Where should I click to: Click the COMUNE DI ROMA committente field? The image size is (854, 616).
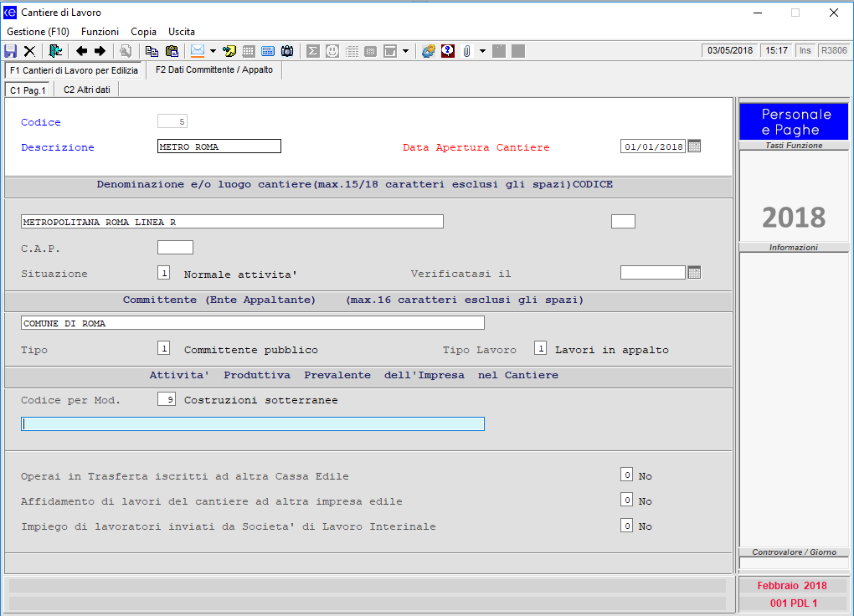tap(253, 323)
